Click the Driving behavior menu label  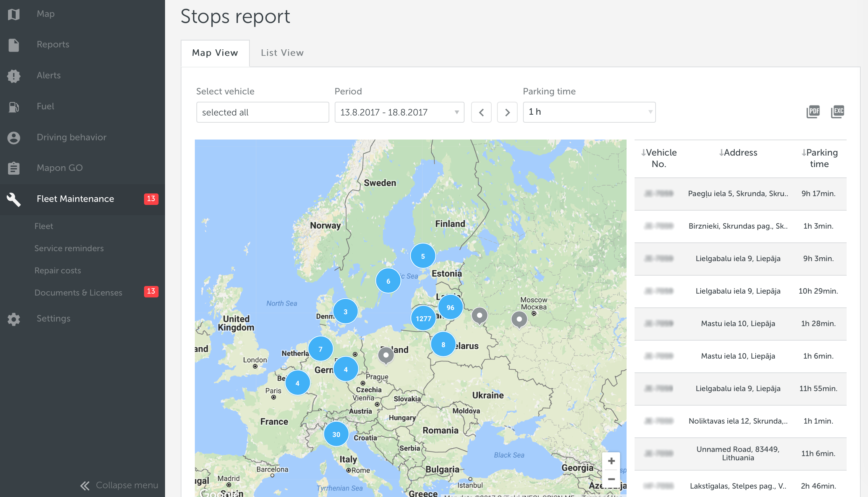71,137
